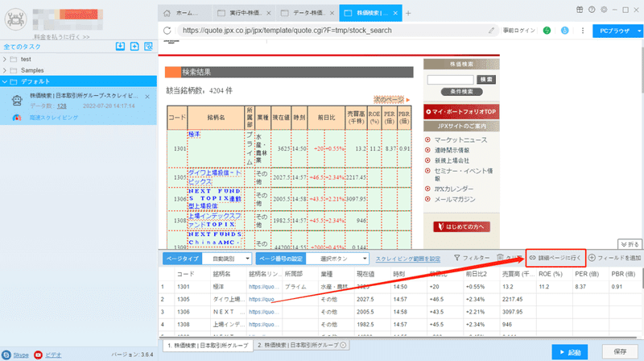Click the new task plus icon
This screenshot has height=361, width=644.
(134, 47)
